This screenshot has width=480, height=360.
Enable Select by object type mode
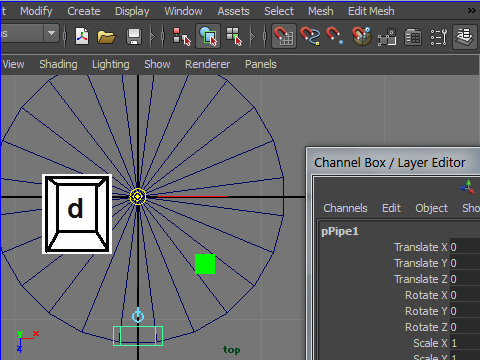[x=208, y=36]
